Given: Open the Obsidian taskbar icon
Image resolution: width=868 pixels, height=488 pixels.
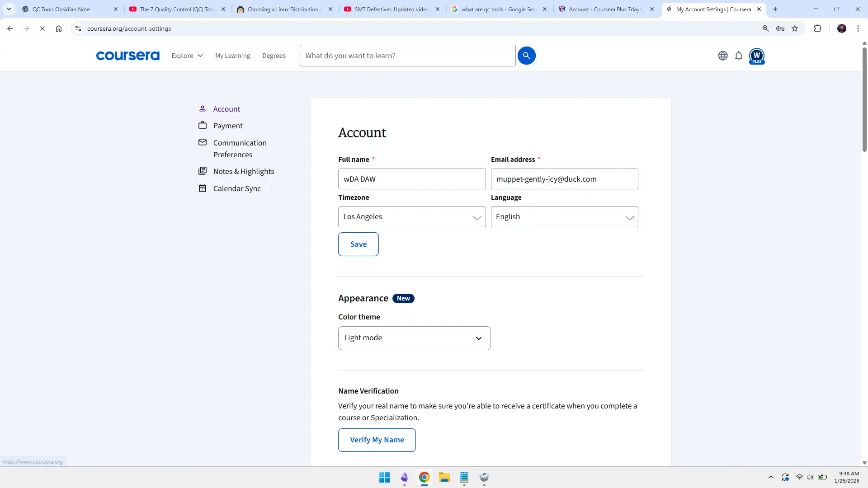Looking at the screenshot, I should [x=405, y=478].
